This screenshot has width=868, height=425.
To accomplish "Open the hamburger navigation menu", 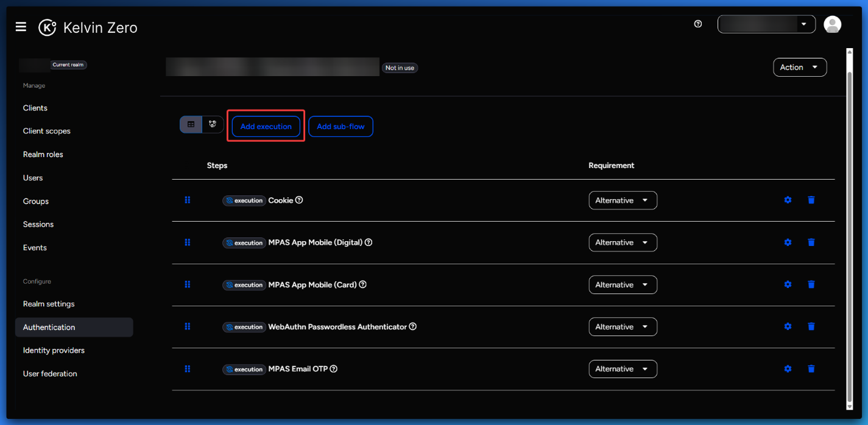I will (21, 27).
